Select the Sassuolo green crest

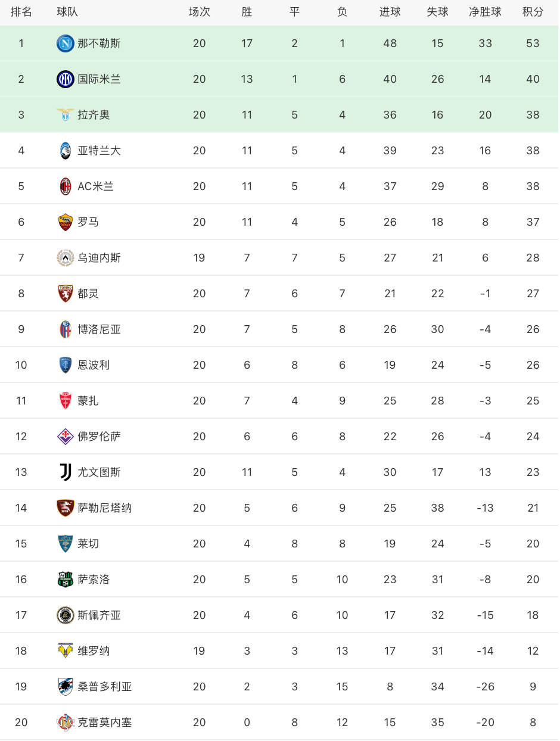(x=66, y=580)
